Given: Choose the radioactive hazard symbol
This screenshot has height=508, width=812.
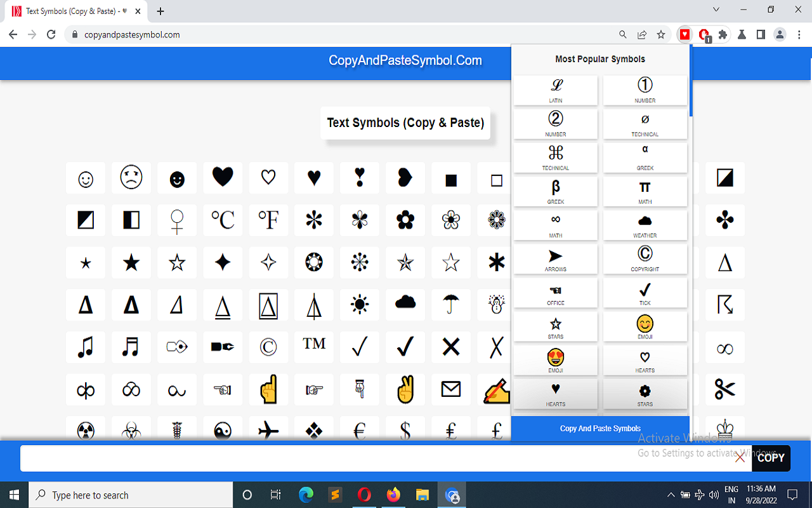Looking at the screenshot, I should click(x=86, y=429).
